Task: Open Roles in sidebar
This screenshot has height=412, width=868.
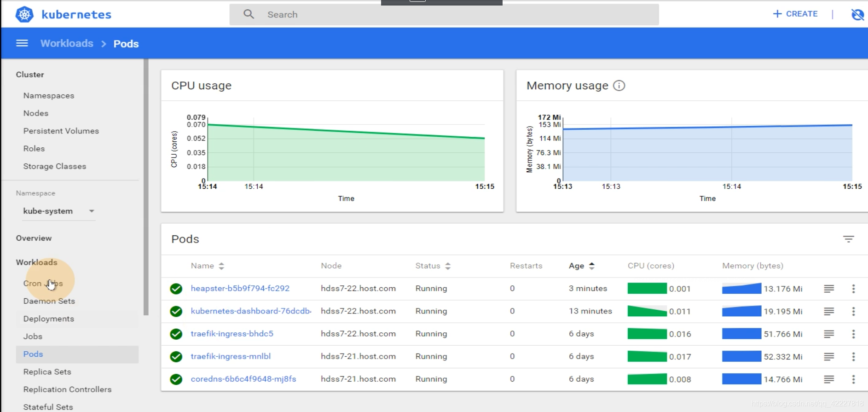Action: pyautogui.click(x=34, y=149)
